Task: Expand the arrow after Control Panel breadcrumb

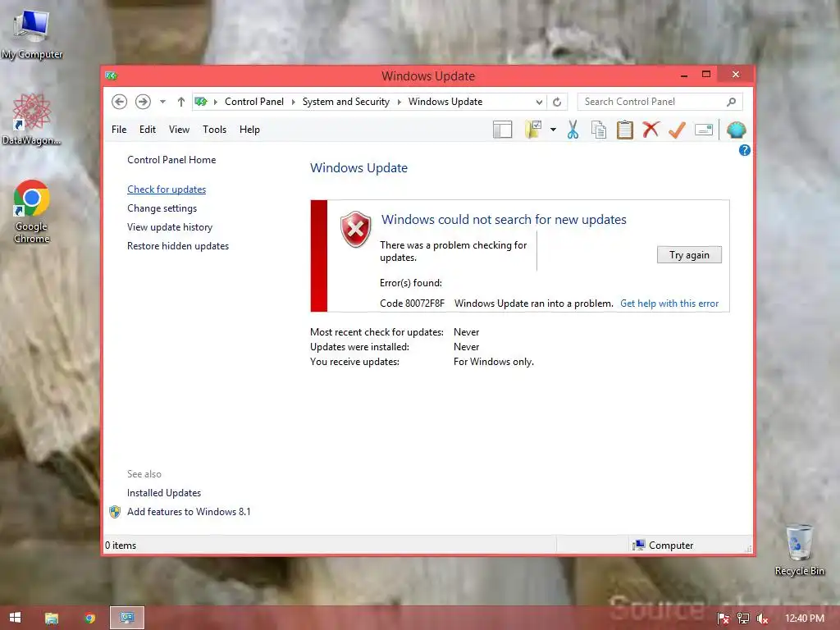Action: pos(293,102)
